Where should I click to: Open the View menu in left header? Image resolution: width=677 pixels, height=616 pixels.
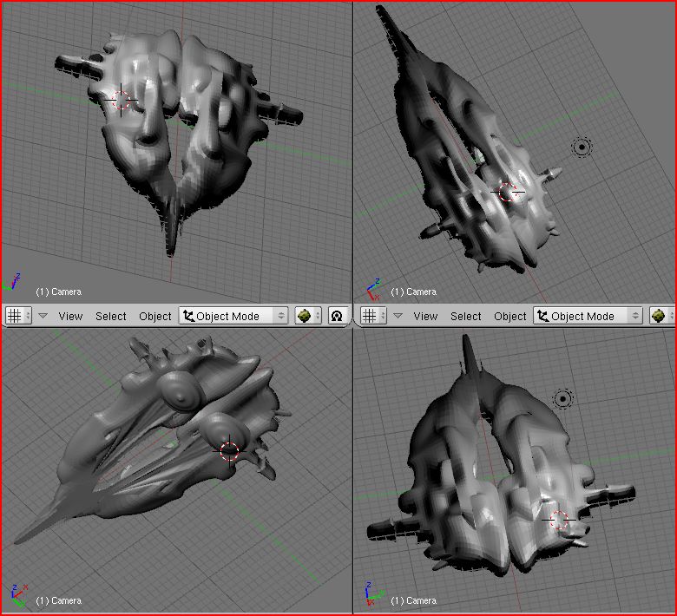70,316
